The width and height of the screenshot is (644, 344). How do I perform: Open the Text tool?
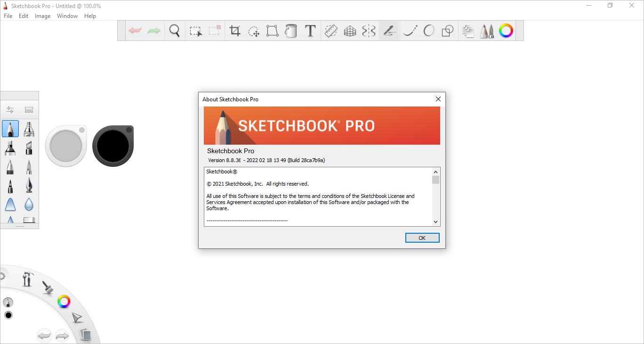point(310,31)
